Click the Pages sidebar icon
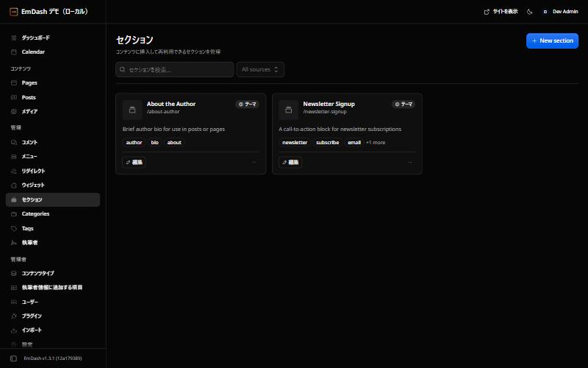This screenshot has height=368, width=588. point(14,82)
